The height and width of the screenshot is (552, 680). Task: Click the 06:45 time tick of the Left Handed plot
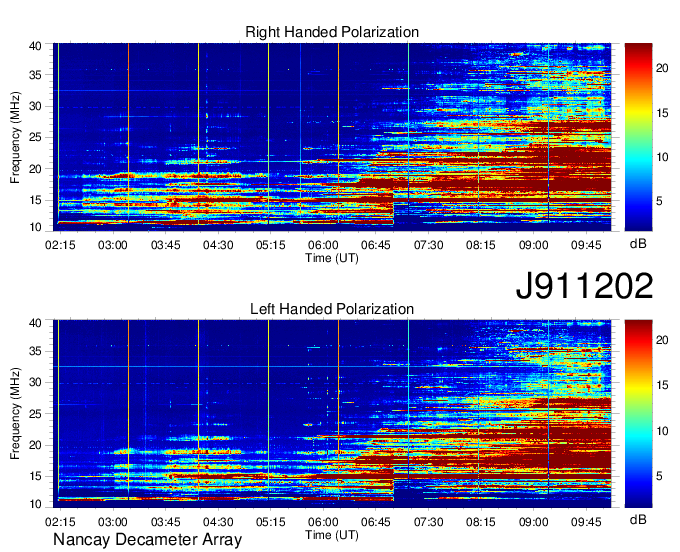tap(376, 522)
